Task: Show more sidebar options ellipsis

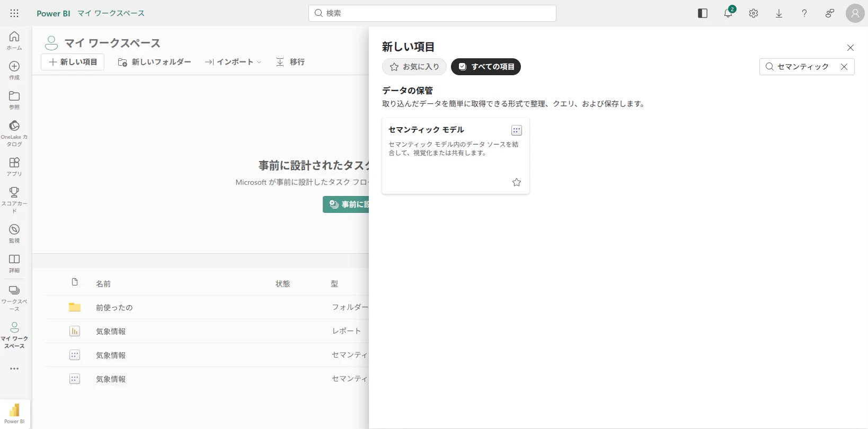Action: 14,369
